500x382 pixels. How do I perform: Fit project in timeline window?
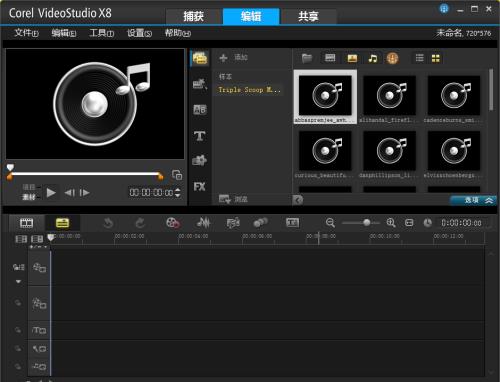point(409,223)
